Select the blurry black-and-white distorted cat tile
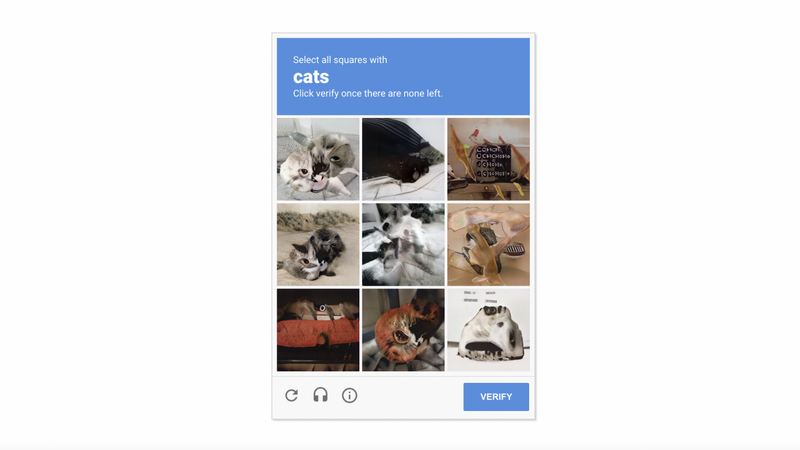The image size is (800, 450). pos(403,245)
